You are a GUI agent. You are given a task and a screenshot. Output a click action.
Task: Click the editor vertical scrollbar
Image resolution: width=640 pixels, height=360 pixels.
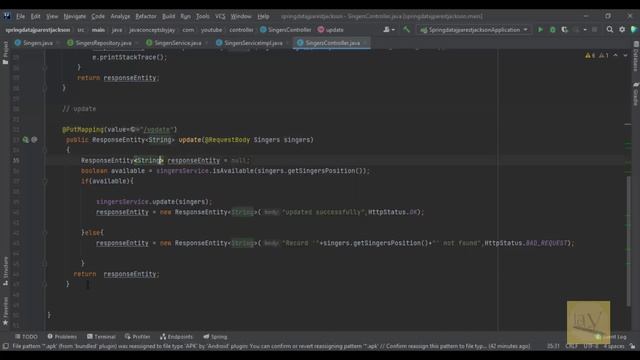tap(628, 241)
